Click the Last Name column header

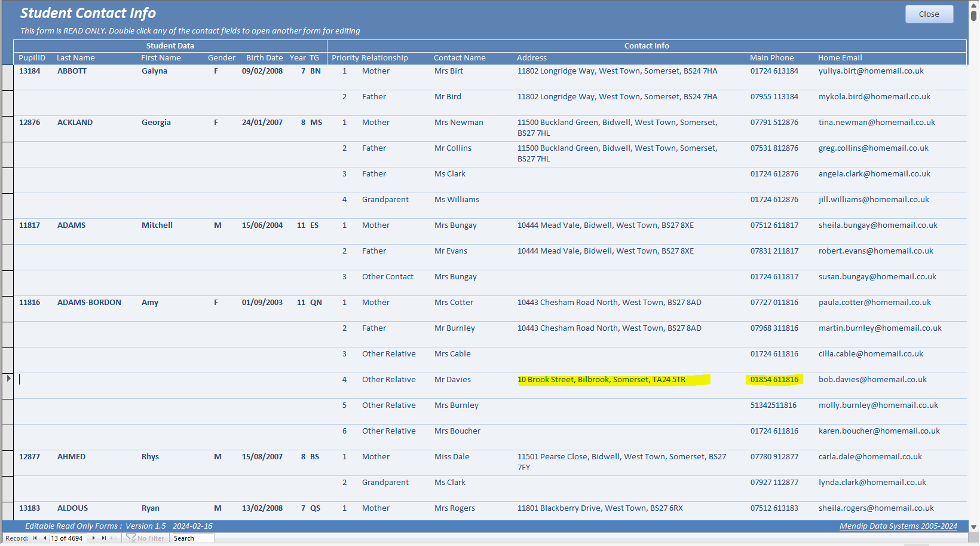pyautogui.click(x=76, y=58)
